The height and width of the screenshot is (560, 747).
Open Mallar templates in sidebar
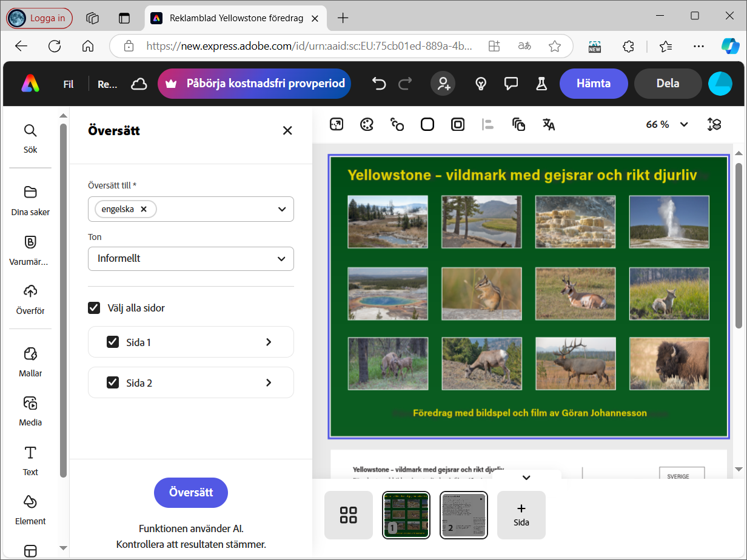tap(30, 362)
